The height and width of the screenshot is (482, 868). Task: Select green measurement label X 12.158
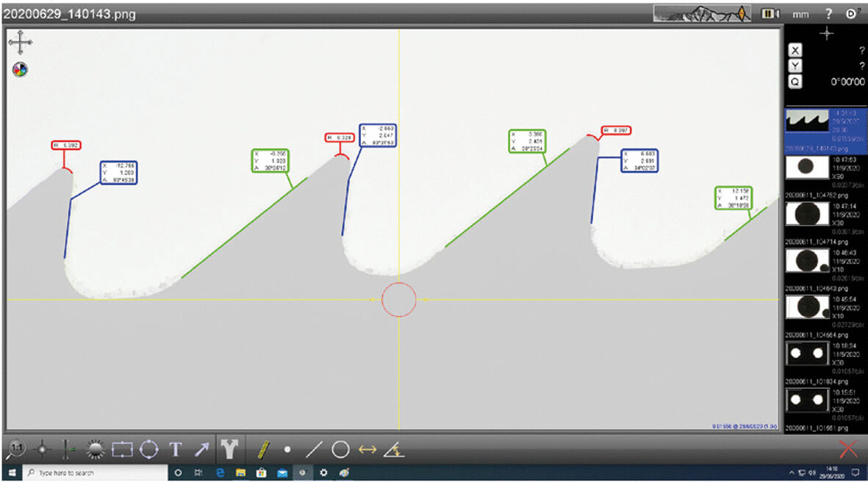pos(734,198)
